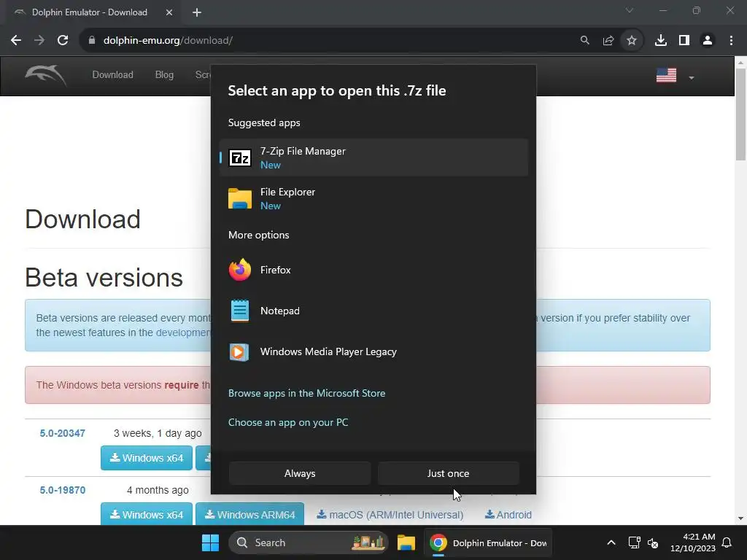Show hidden system tray icons
This screenshot has width=747, height=560.
pos(611,542)
